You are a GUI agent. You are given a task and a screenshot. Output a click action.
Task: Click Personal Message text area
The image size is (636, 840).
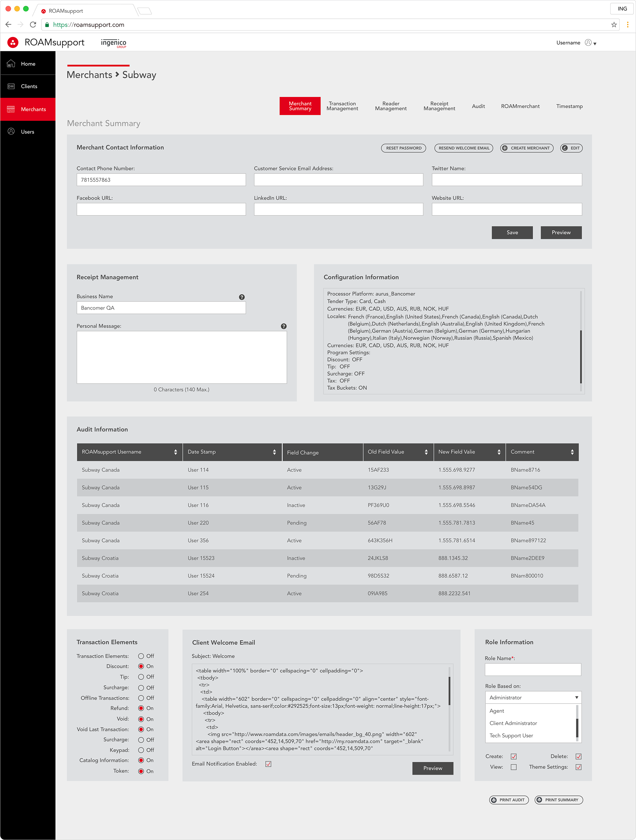coord(181,357)
